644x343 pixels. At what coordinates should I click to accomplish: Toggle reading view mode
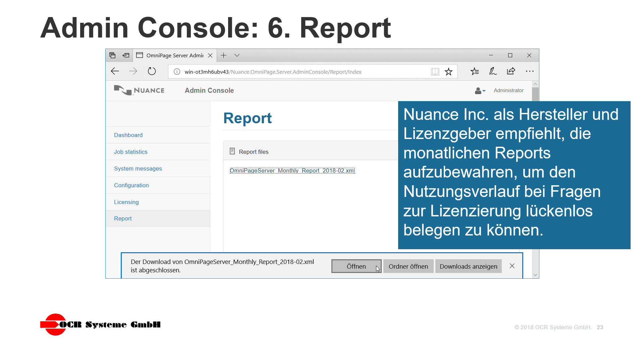click(x=435, y=71)
